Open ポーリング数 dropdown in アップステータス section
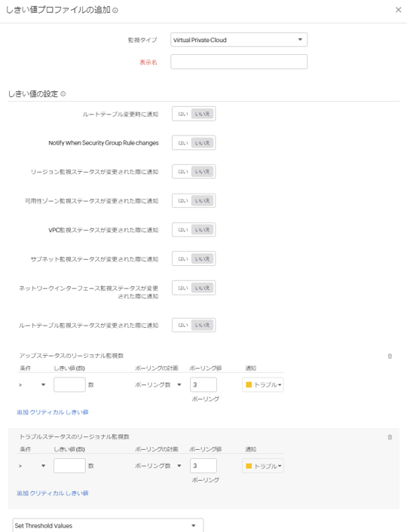The height and width of the screenshot is (532, 407). [158, 385]
